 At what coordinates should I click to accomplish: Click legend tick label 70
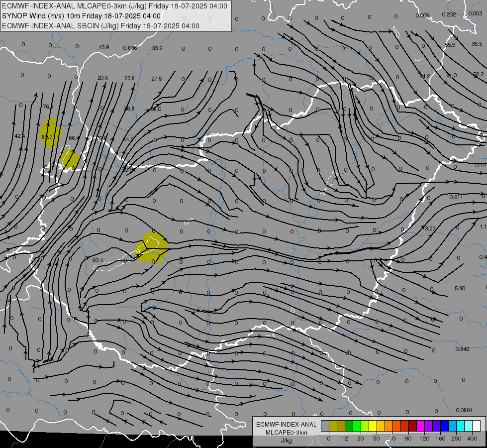click(392, 439)
